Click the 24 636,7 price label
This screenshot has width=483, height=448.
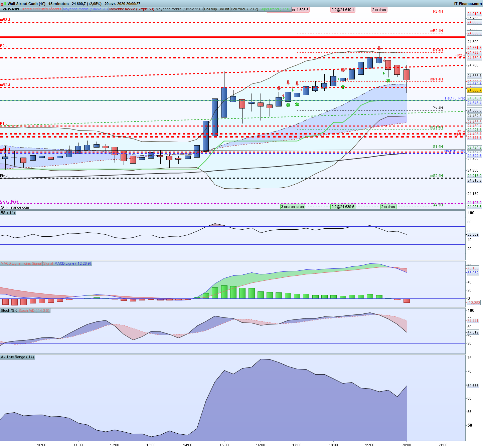pyautogui.click(x=474, y=76)
